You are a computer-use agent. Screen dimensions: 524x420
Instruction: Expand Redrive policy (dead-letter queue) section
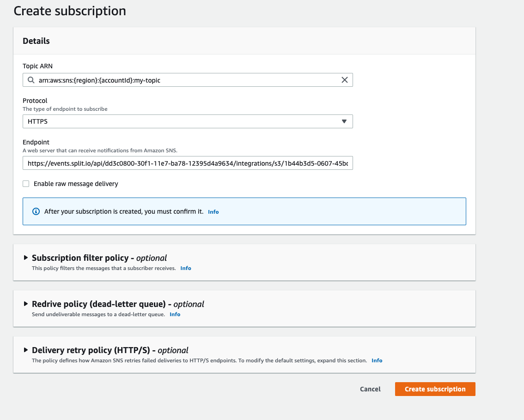26,304
